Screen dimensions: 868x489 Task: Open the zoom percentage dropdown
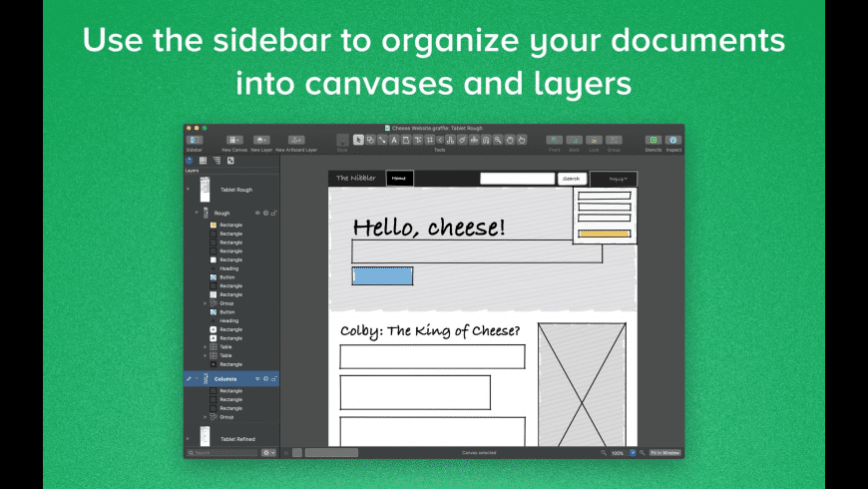point(633,453)
